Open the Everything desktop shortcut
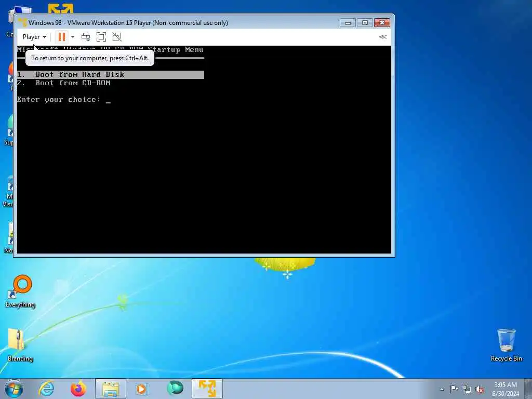Screen dimensions: 532x399 20,291
